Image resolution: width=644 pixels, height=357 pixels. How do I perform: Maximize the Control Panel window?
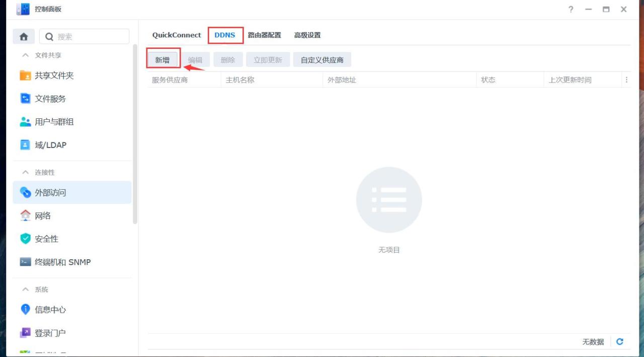coord(606,9)
